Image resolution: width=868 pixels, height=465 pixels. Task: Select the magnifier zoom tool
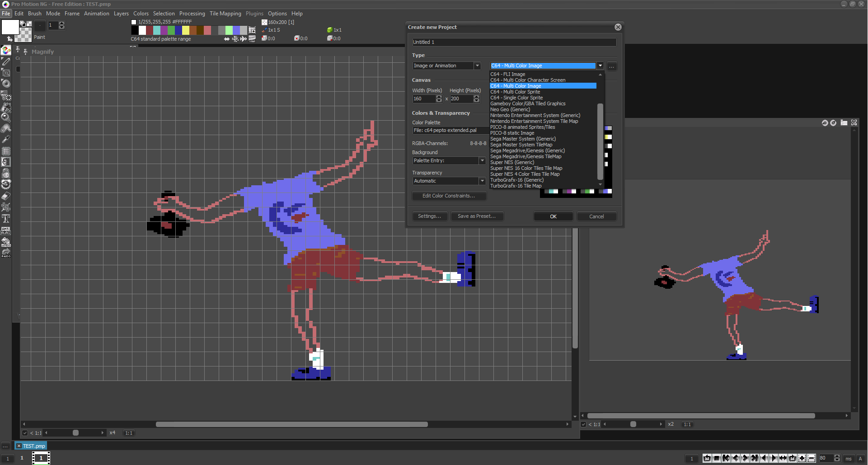6,117
